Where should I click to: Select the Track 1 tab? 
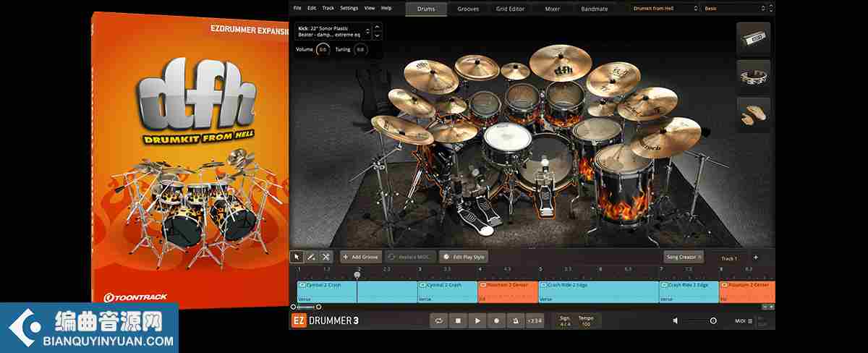(729, 258)
